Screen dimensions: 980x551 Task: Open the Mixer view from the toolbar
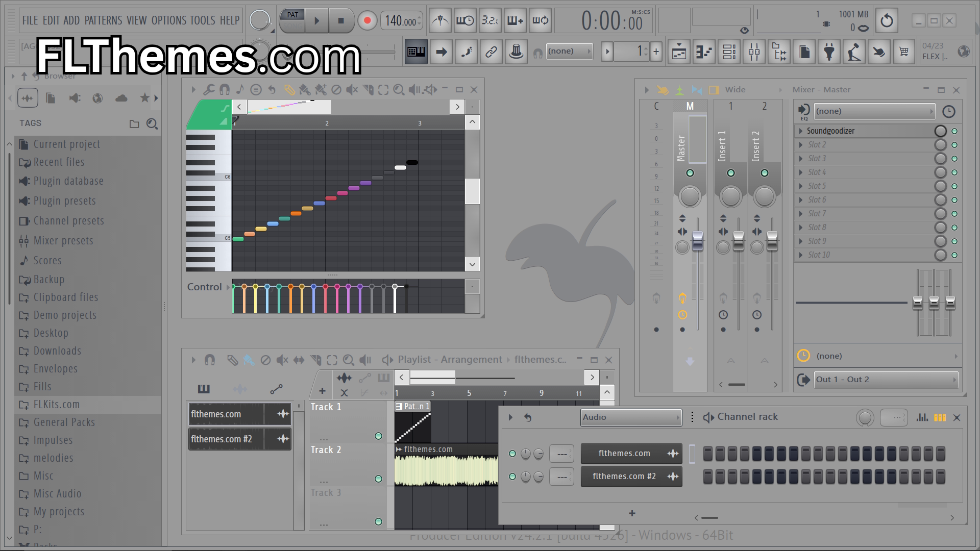coord(754,52)
